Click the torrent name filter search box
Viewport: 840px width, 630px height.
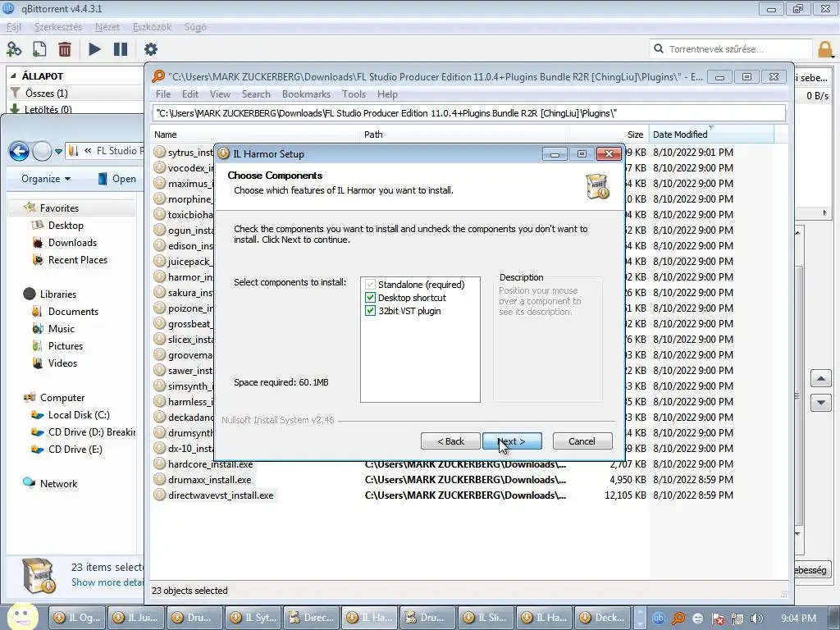click(730, 49)
